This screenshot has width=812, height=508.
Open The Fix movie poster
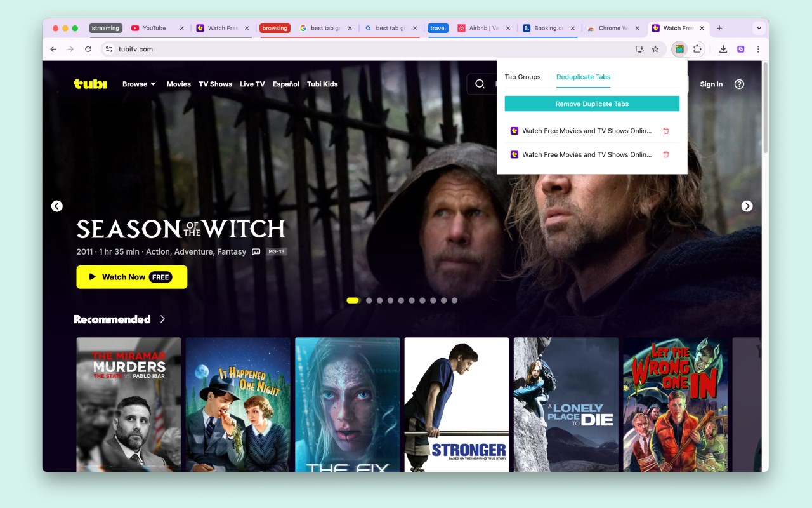click(x=348, y=404)
